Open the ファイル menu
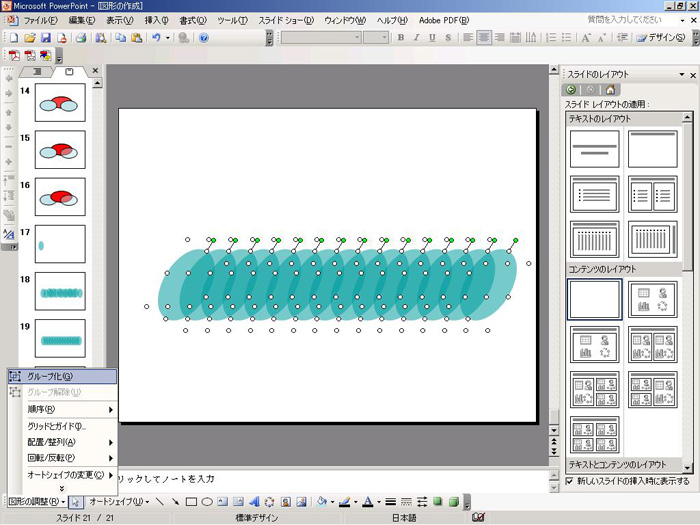The width and height of the screenshot is (700, 525). 41,20
